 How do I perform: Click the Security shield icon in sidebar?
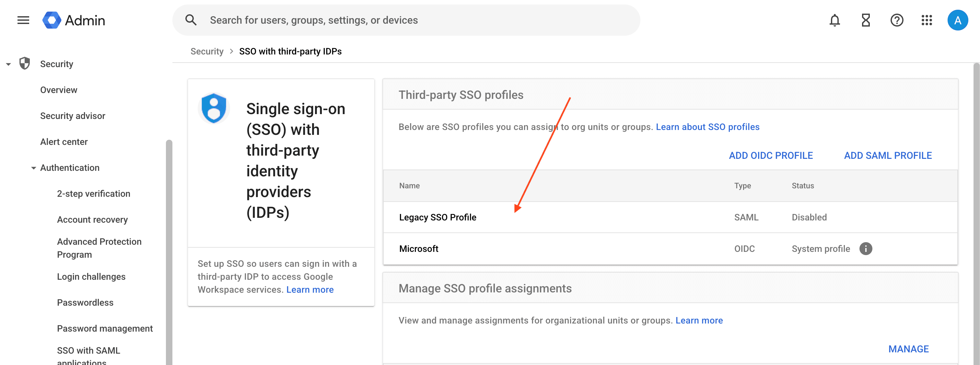click(25, 64)
